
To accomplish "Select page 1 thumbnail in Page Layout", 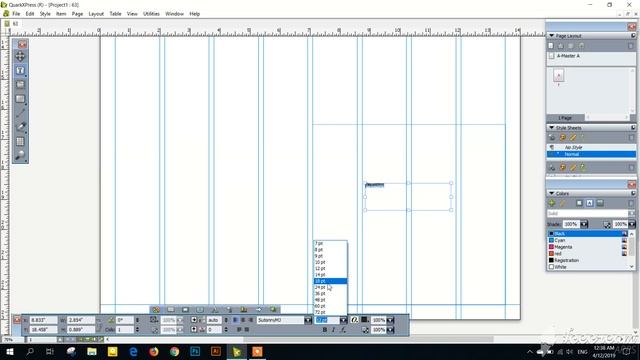I will pos(558,76).
